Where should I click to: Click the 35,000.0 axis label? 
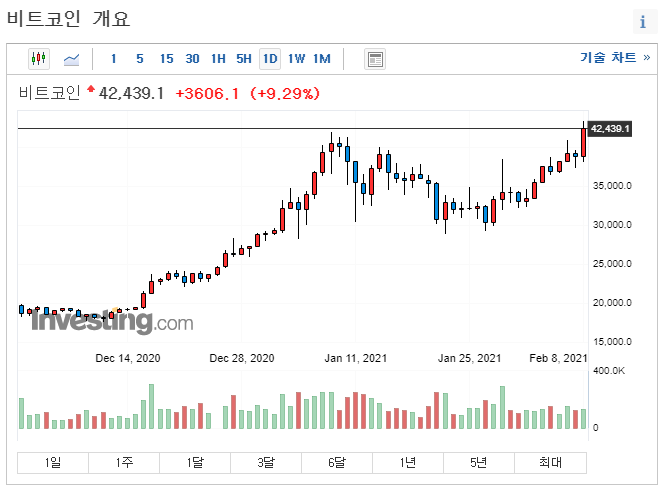pyautogui.click(x=612, y=186)
